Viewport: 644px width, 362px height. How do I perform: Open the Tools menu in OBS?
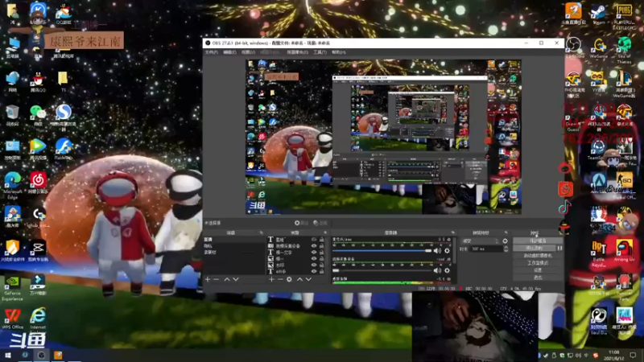320,52
